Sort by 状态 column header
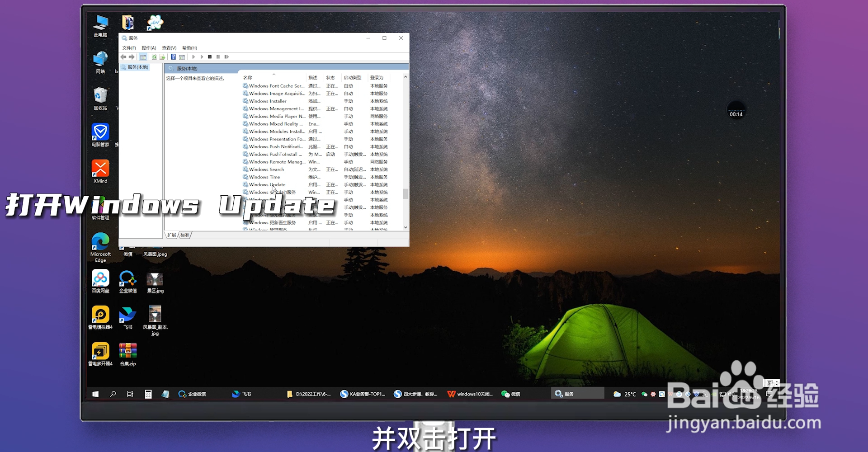 (x=333, y=78)
